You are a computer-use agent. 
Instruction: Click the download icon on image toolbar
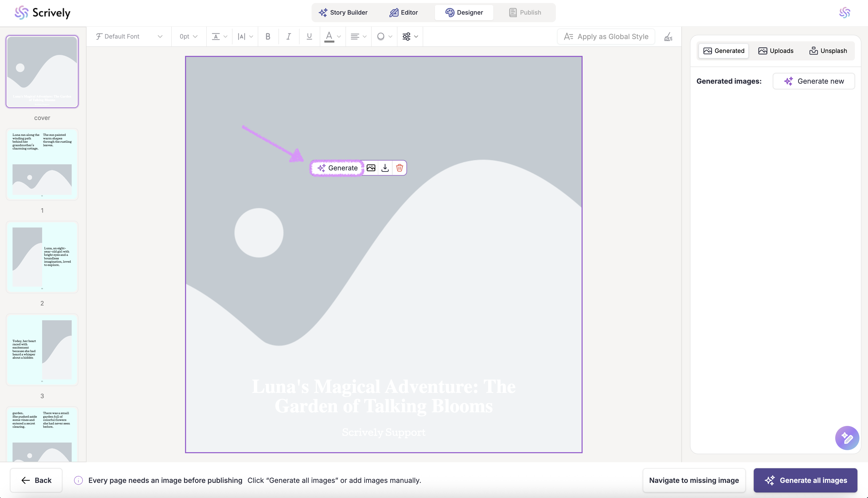coord(385,168)
